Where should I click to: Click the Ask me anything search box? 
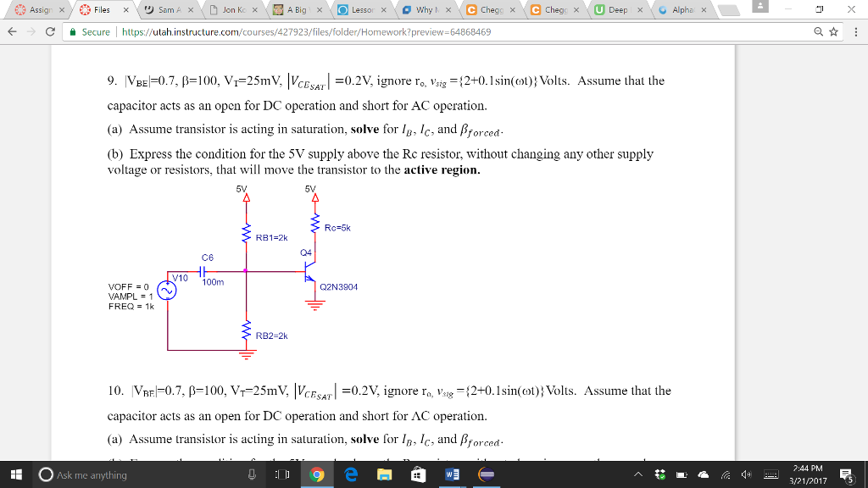click(102, 474)
